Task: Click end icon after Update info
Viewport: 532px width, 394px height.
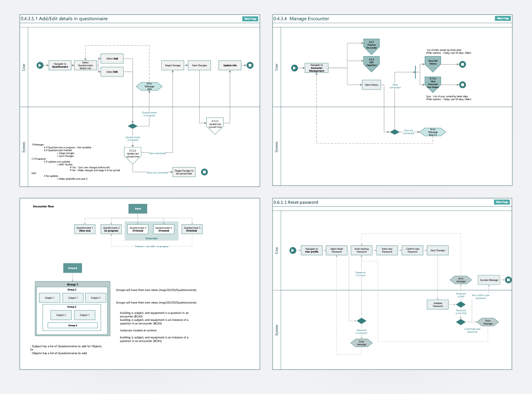Action: point(250,65)
